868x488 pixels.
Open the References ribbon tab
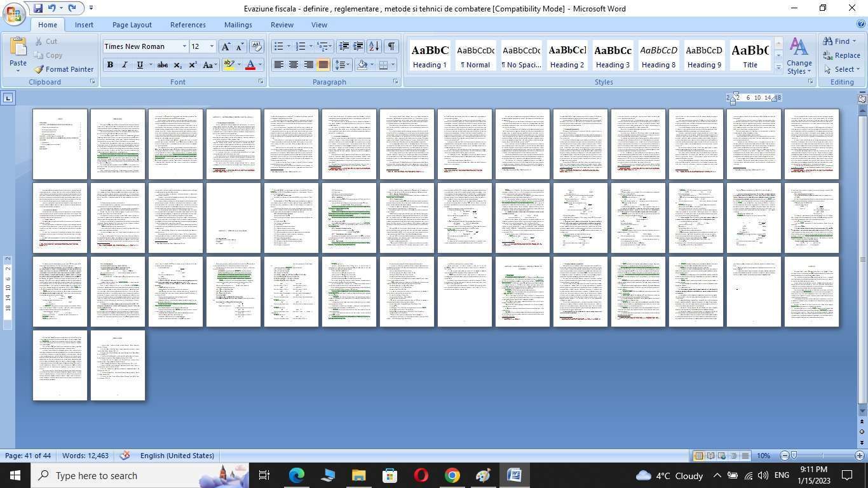click(187, 25)
